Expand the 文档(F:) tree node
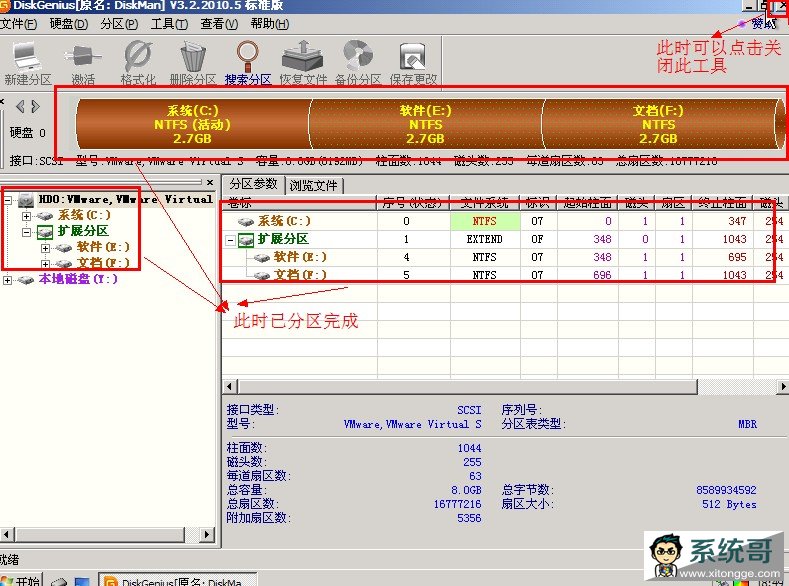This screenshot has height=586, width=789. [x=45, y=264]
